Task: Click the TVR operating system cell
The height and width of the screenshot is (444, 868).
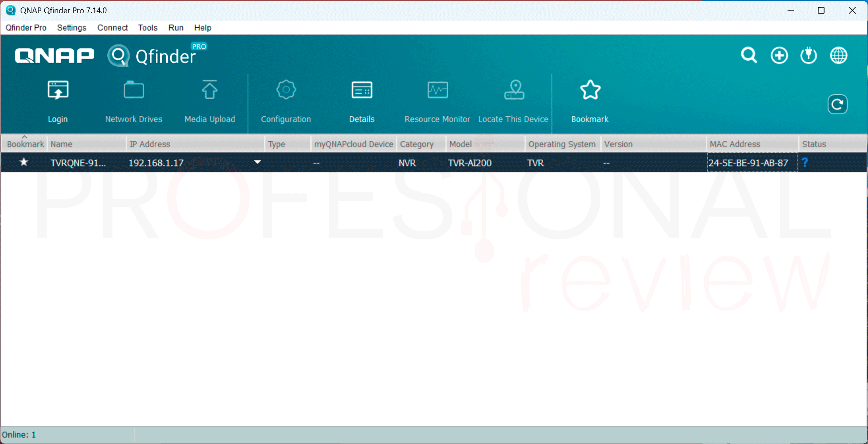Action: pyautogui.click(x=535, y=163)
